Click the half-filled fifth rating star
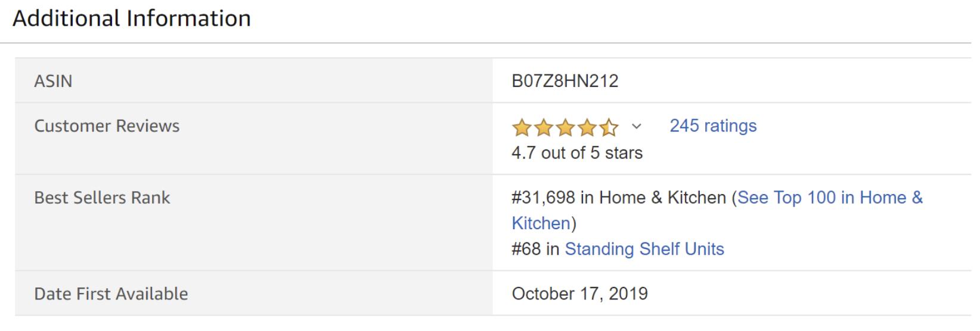Screen dimensions: 980x331 point(609,127)
